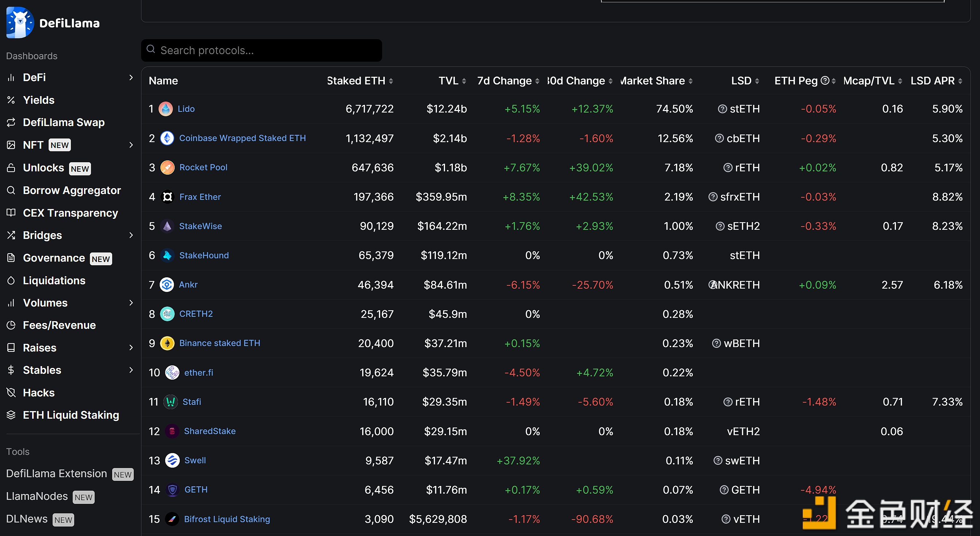Open DLNews tool link
The image size is (980, 536).
coord(27,519)
